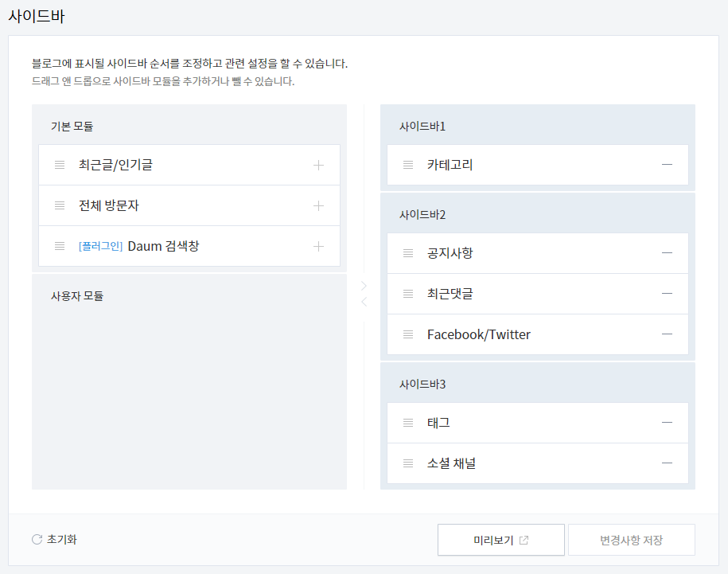Select the Facebook/Twitter module text
The image size is (728, 574).
pos(479,334)
